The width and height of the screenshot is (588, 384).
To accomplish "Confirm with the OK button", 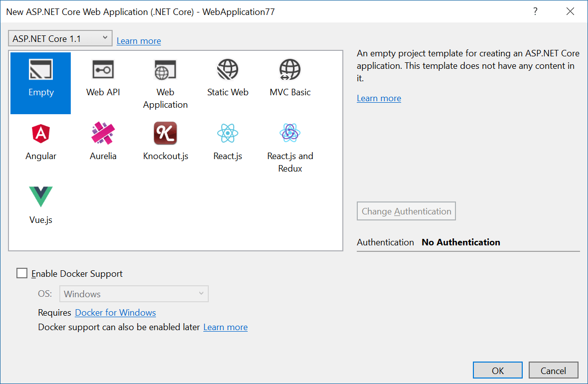I will tap(498, 371).
